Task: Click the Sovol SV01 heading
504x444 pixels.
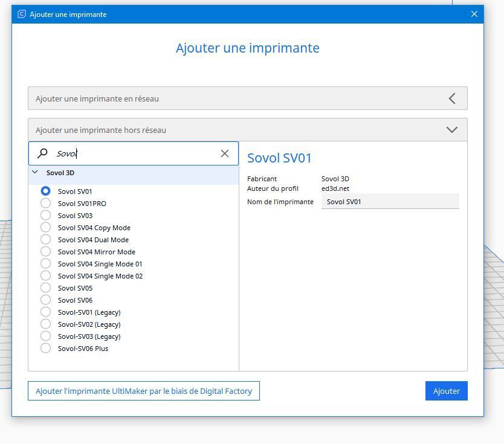Action: 279,158
